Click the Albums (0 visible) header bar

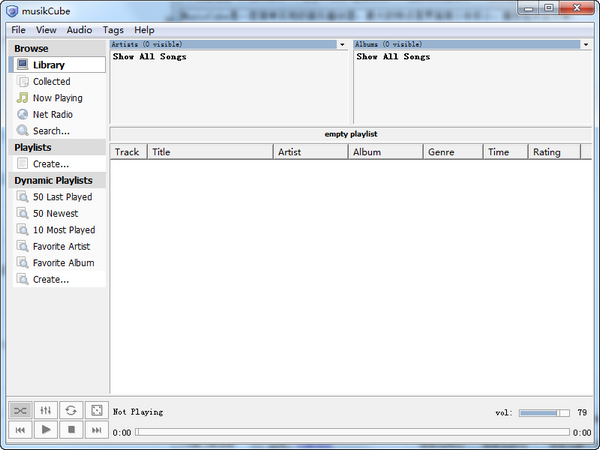click(467, 44)
